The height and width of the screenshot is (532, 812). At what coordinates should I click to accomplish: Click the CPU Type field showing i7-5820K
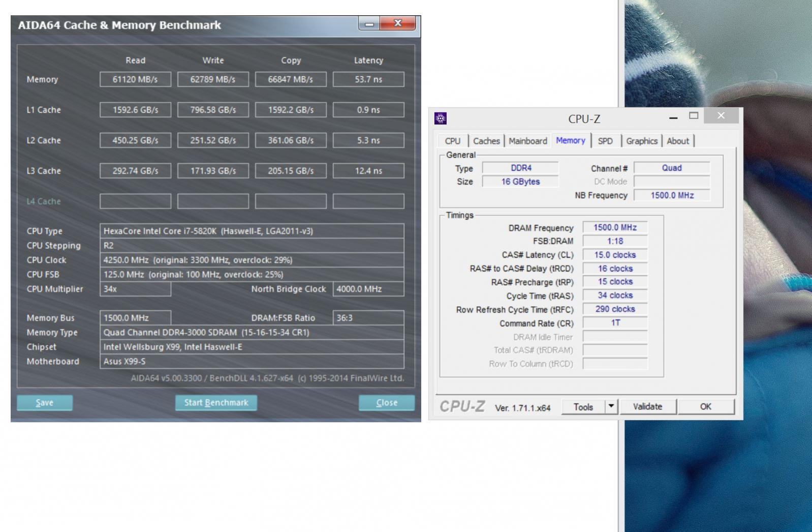[x=252, y=231]
